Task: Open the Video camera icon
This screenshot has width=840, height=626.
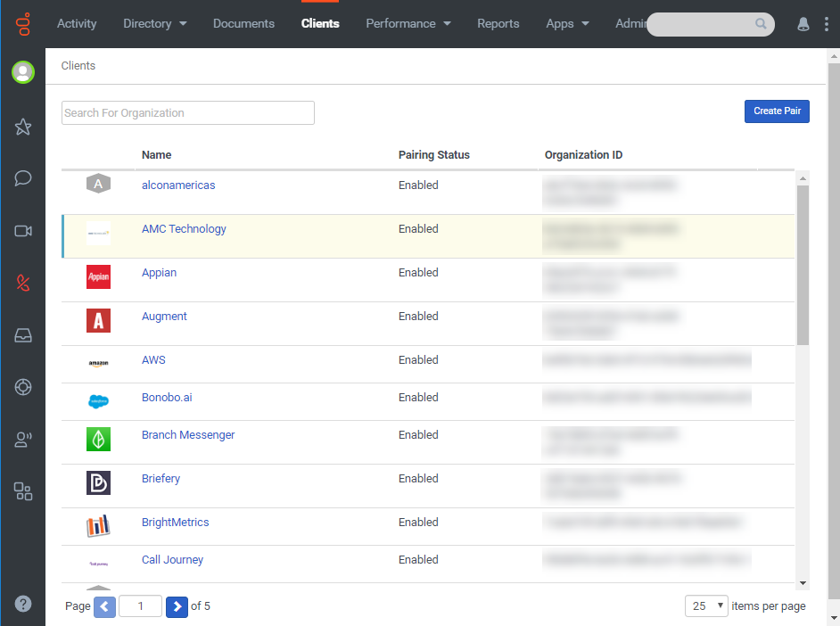Action: [23, 231]
